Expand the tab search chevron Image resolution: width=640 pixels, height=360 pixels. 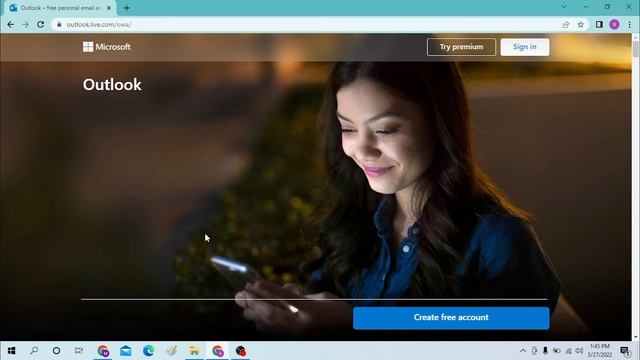(x=564, y=7)
